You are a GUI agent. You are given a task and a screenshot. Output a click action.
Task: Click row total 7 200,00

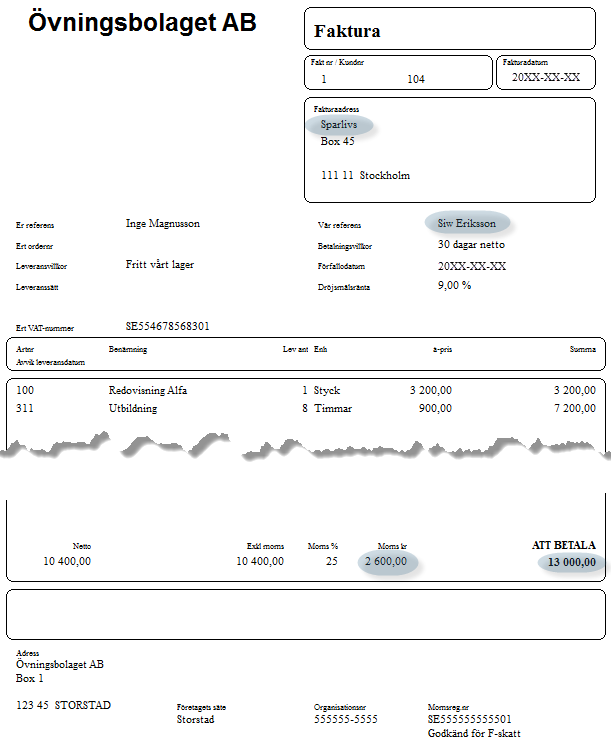pos(575,408)
